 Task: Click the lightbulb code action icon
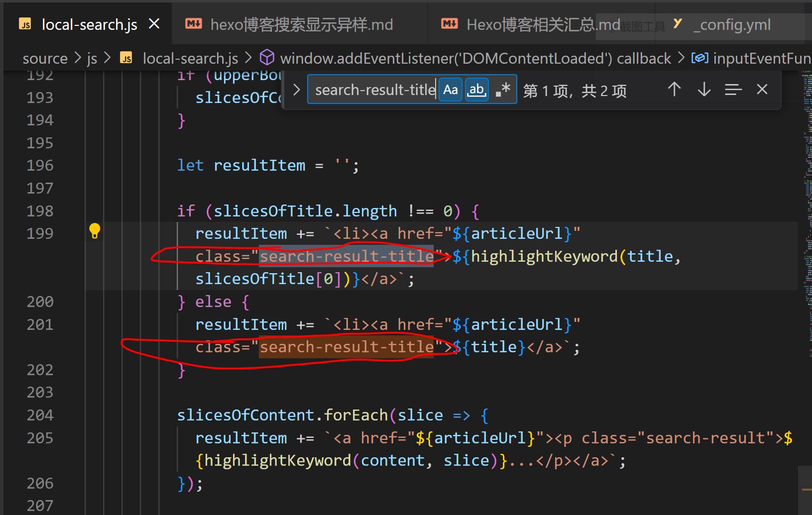coord(95,231)
